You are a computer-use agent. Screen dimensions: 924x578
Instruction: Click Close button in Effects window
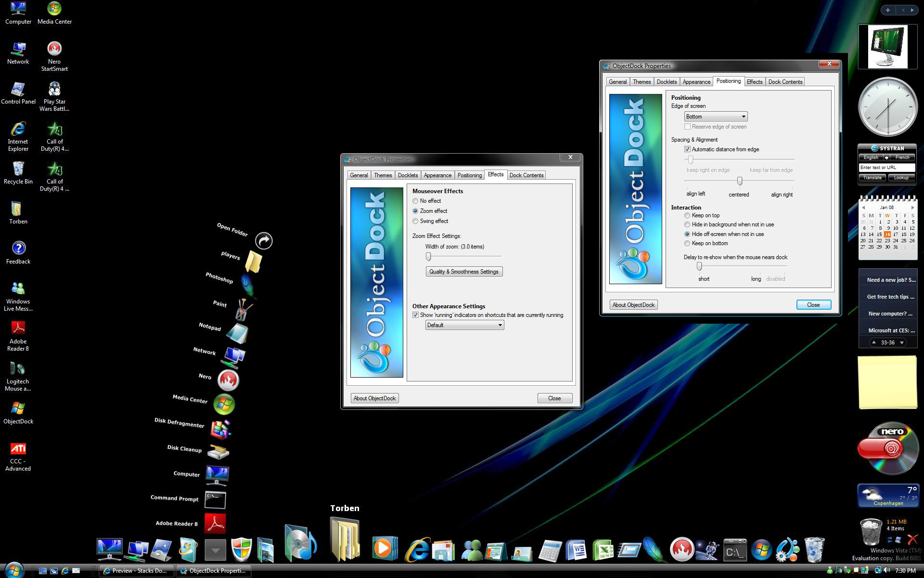coord(554,398)
